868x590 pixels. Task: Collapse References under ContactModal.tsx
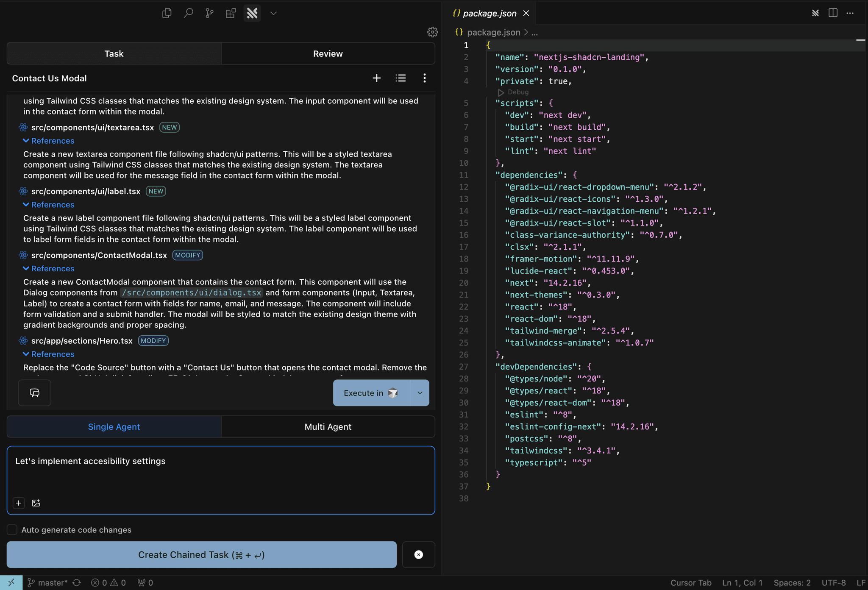(48, 269)
